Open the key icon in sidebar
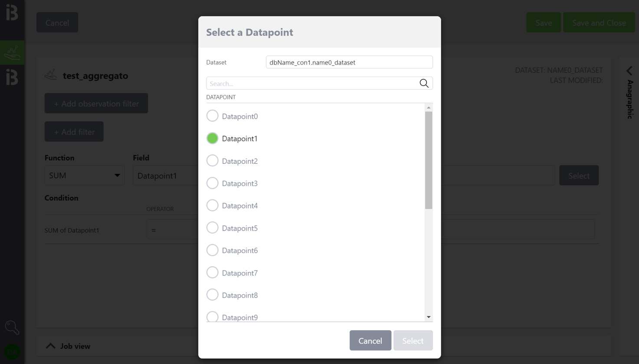The height and width of the screenshot is (364, 639). point(12,327)
